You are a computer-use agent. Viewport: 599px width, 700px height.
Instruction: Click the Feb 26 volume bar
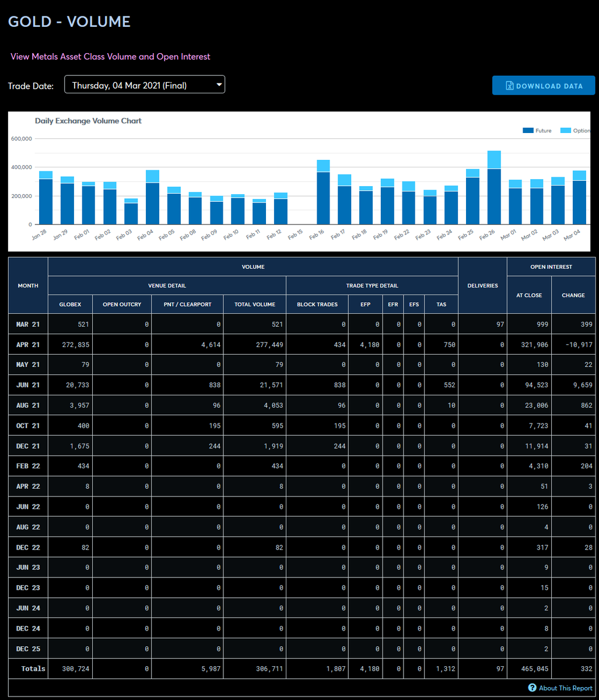[494, 187]
